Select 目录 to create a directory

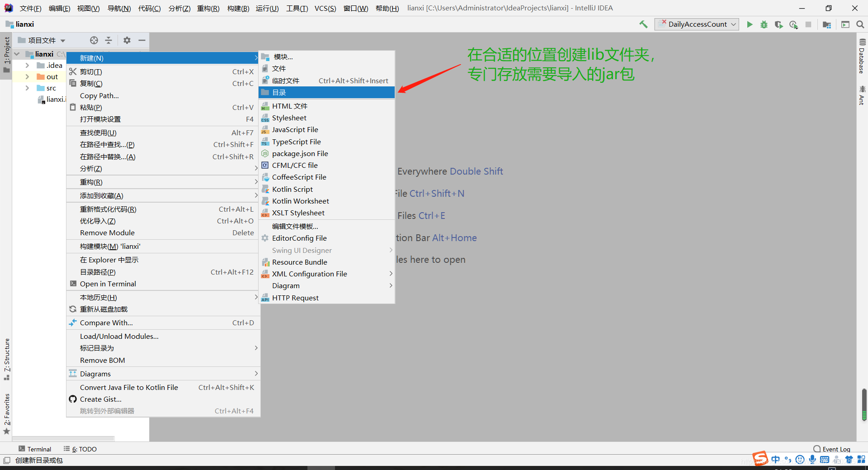pyautogui.click(x=327, y=92)
